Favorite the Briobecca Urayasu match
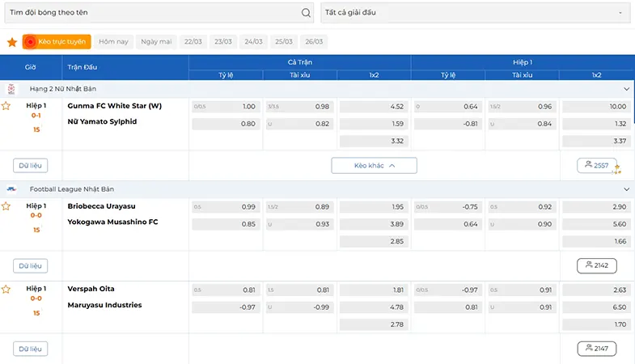635x364 pixels. 6,206
